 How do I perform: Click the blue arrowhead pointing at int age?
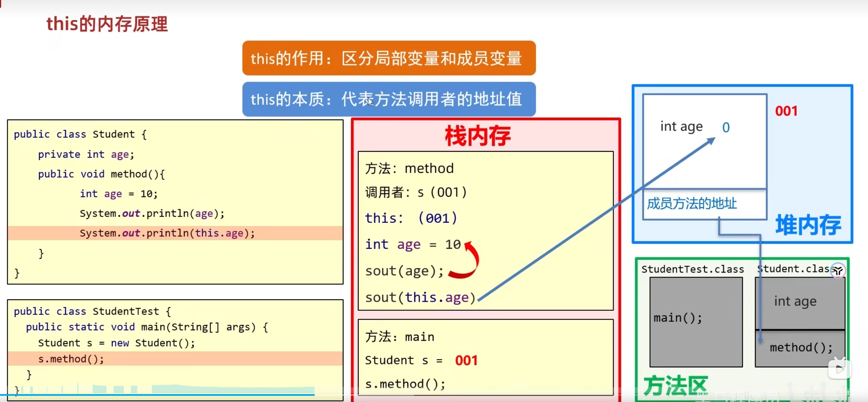[x=711, y=140]
